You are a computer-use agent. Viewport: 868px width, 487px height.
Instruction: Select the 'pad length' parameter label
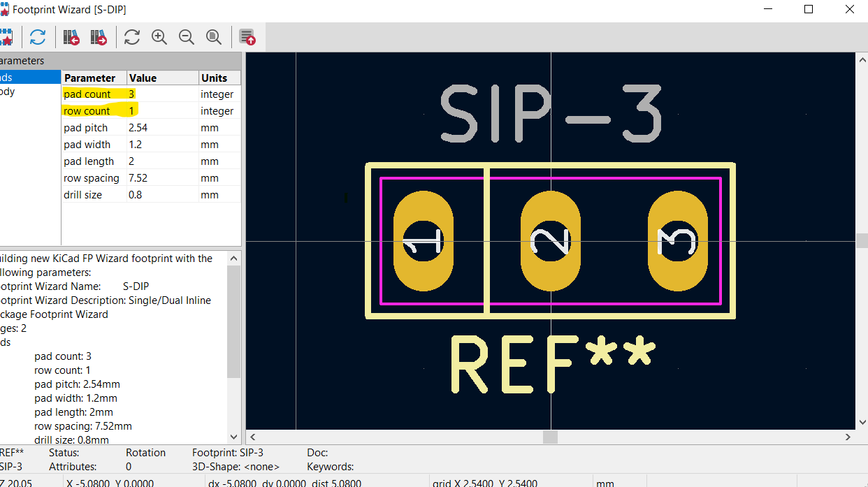tap(89, 161)
